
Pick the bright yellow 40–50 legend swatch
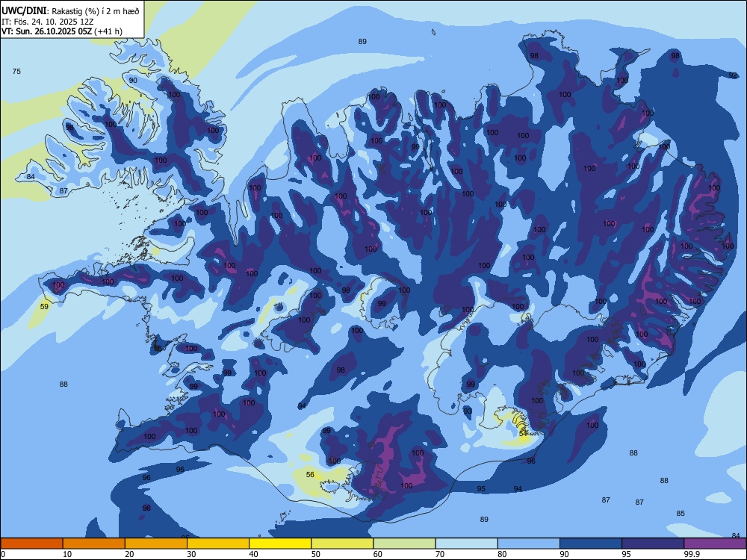click(280, 544)
